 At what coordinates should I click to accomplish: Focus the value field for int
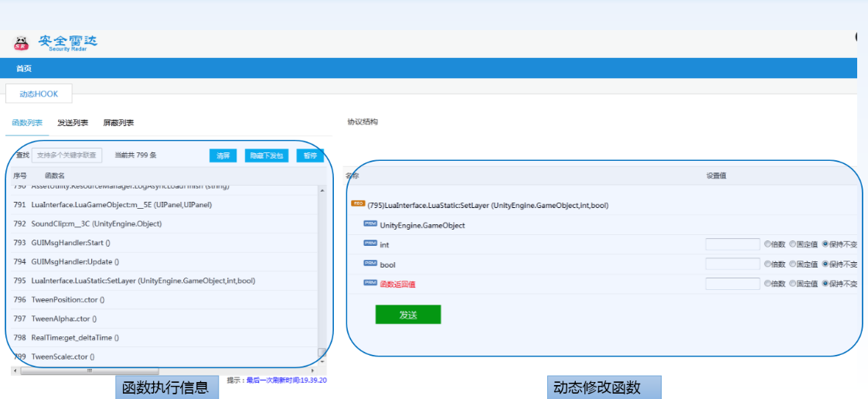tap(733, 244)
